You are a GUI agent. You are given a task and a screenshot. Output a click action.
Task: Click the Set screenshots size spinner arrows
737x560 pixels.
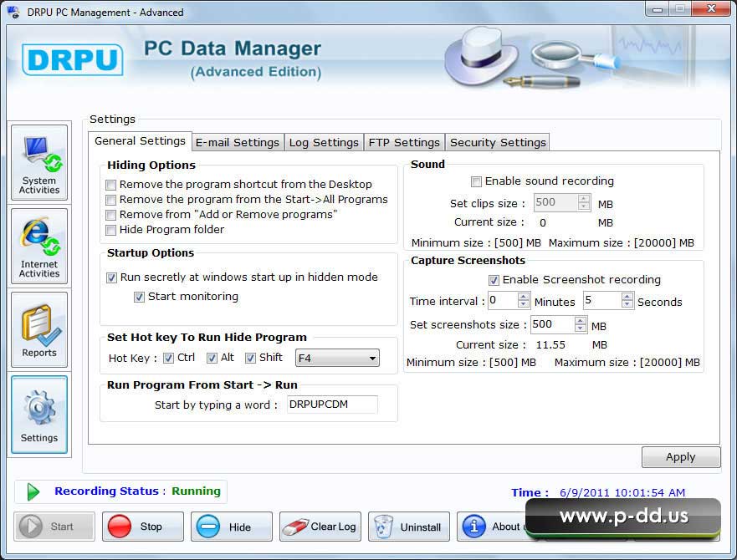pyautogui.click(x=581, y=324)
